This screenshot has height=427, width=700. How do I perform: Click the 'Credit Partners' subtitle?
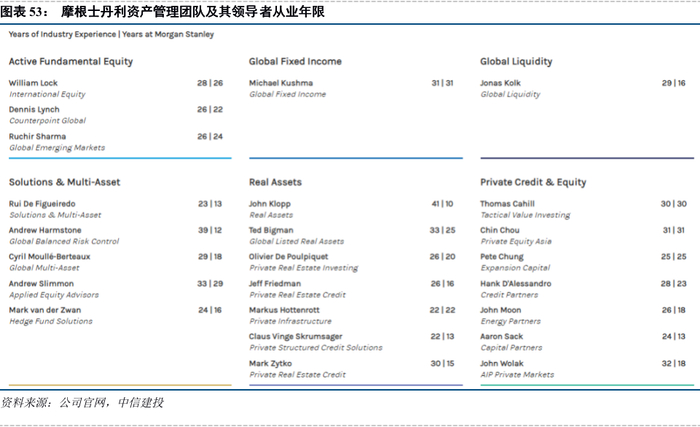tap(509, 295)
